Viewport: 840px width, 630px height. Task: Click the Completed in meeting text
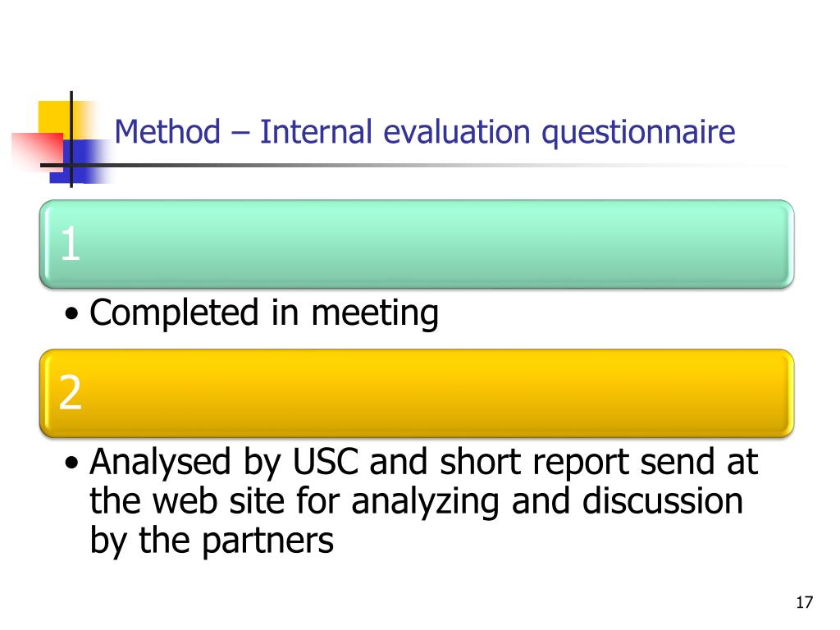264,313
